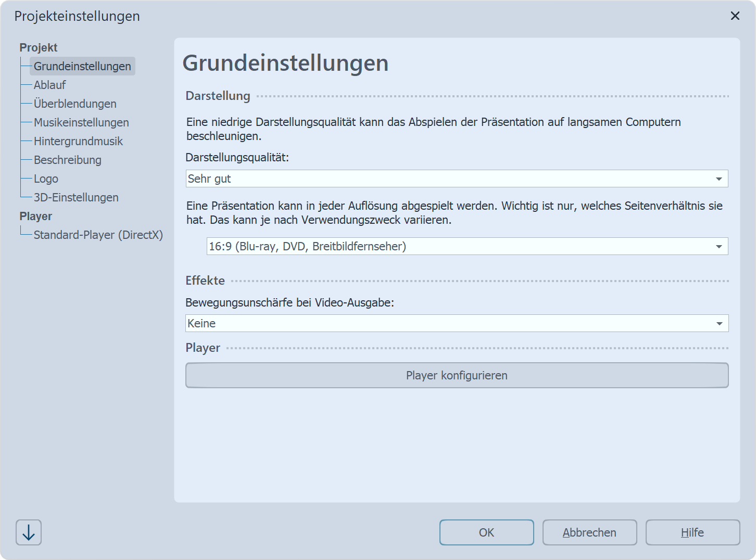Open help using the Hilfe button
The height and width of the screenshot is (560, 756).
(x=692, y=532)
